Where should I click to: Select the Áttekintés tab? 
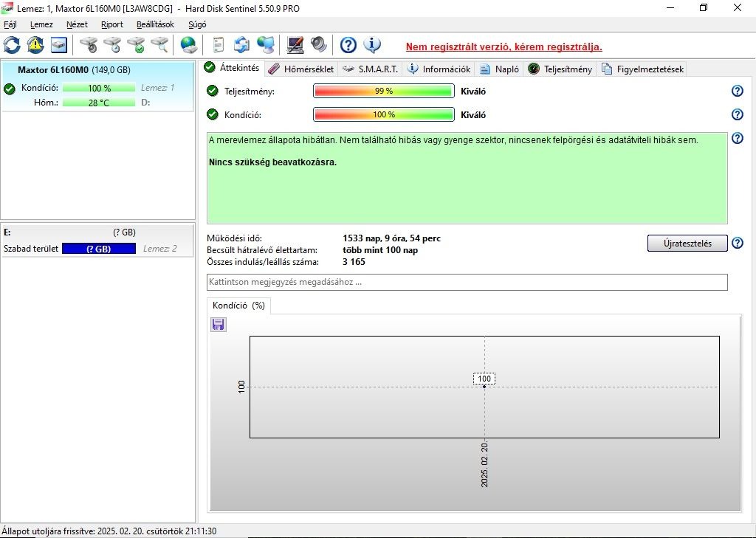pyautogui.click(x=232, y=68)
